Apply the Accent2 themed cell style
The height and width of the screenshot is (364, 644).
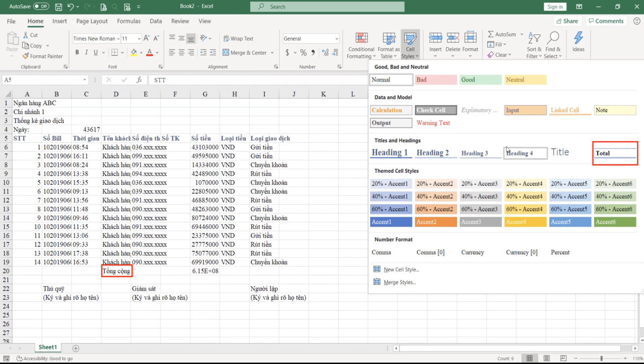click(436, 222)
